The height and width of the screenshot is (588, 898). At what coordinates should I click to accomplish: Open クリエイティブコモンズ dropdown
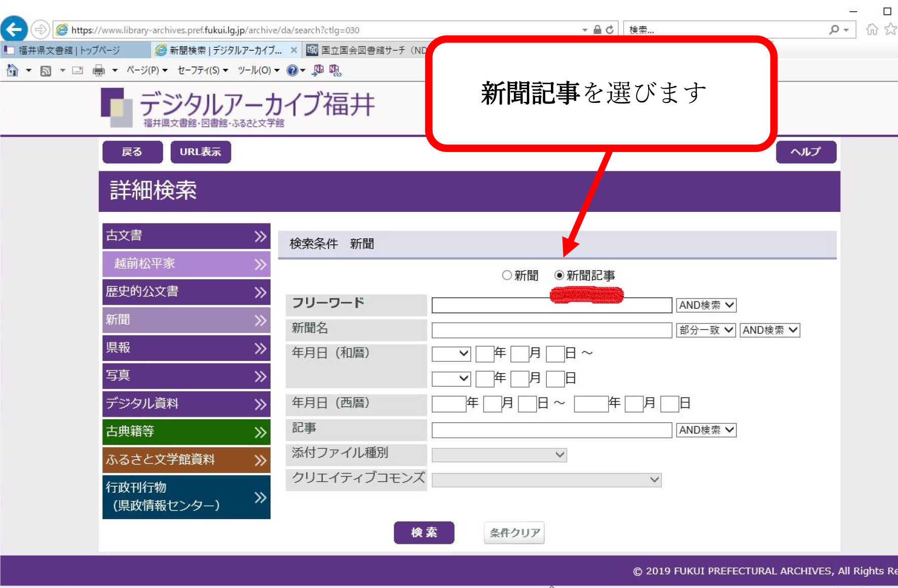pos(546,480)
